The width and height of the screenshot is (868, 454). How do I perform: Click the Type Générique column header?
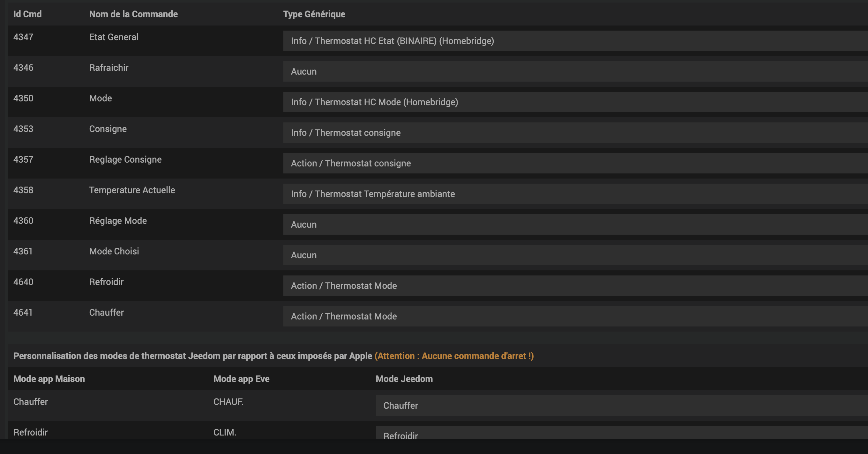click(314, 14)
